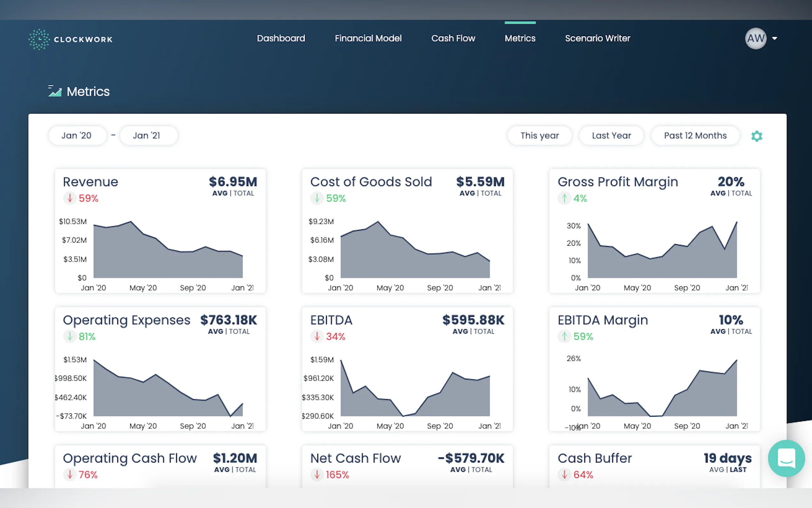The image size is (812, 508).
Task: Click the Metrics chart icon beside heading
Action: 55,91
